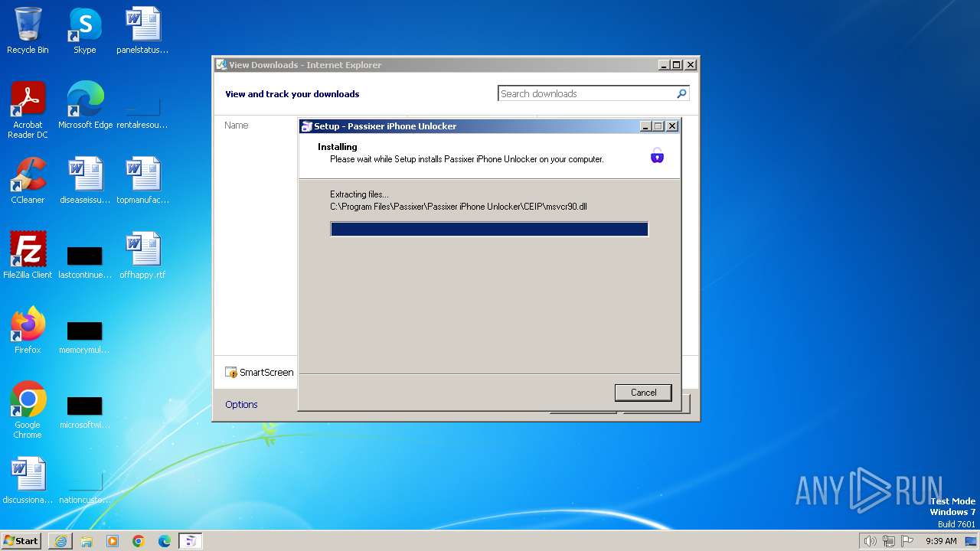
Task: Click the 9:39 AM system clock
Action: click(941, 541)
